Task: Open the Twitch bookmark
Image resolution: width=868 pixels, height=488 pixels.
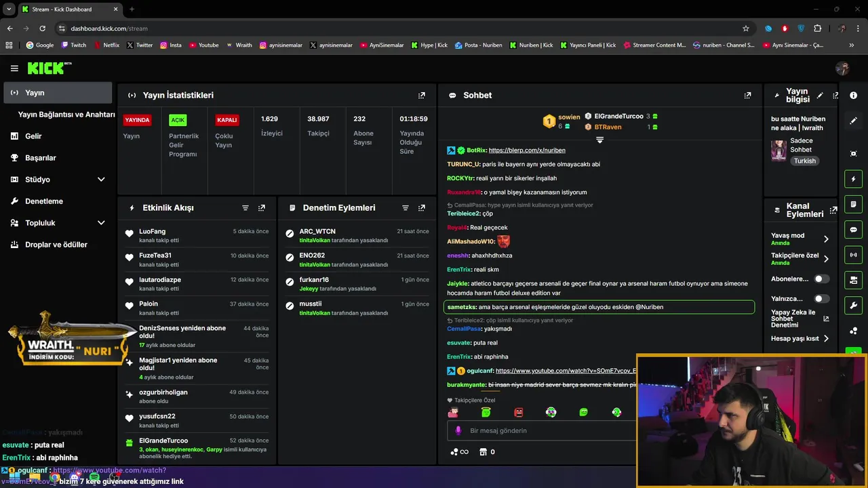Action: (x=74, y=45)
